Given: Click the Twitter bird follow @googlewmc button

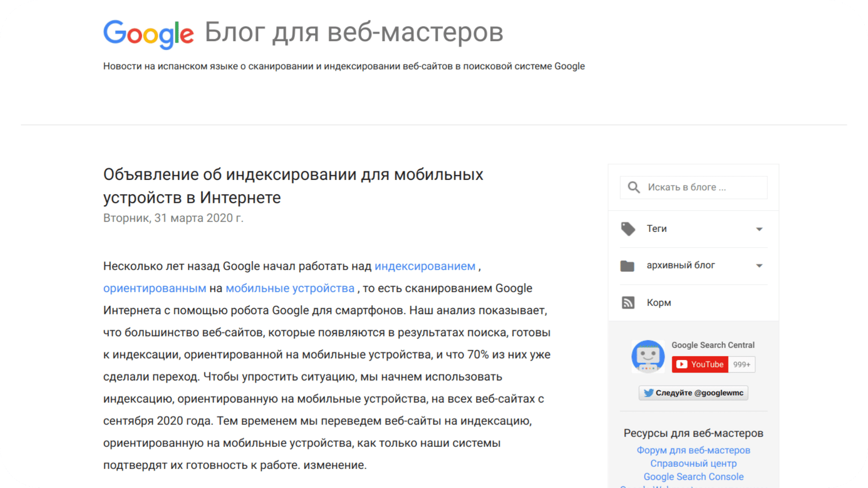Looking at the screenshot, I should click(693, 393).
